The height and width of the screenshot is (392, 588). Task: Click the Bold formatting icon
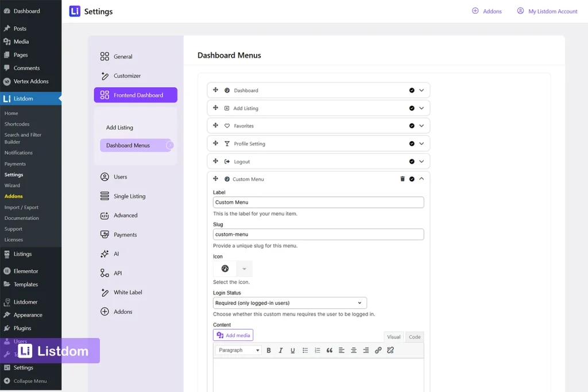[269, 350]
